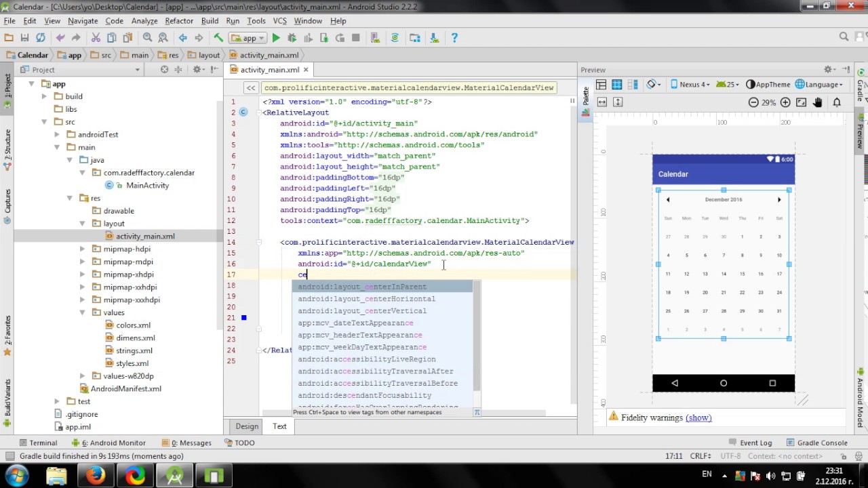The width and height of the screenshot is (868, 488).
Task: Zoom out the preview with minus icon
Action: [x=753, y=102]
